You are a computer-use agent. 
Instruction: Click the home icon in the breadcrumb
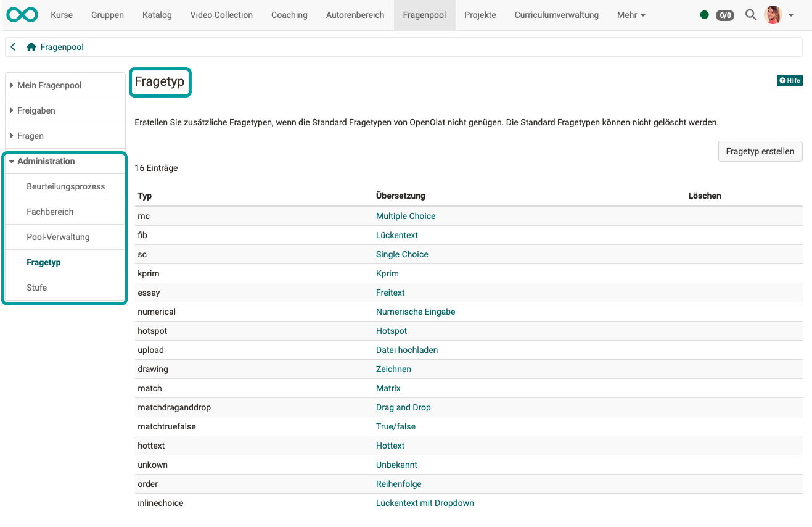click(x=30, y=46)
